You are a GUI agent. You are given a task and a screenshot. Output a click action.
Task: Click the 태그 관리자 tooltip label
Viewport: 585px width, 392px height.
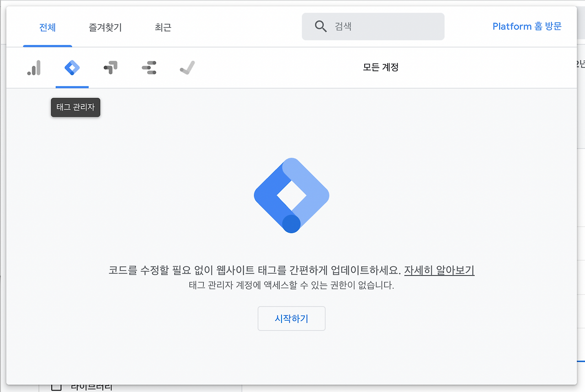click(x=75, y=107)
